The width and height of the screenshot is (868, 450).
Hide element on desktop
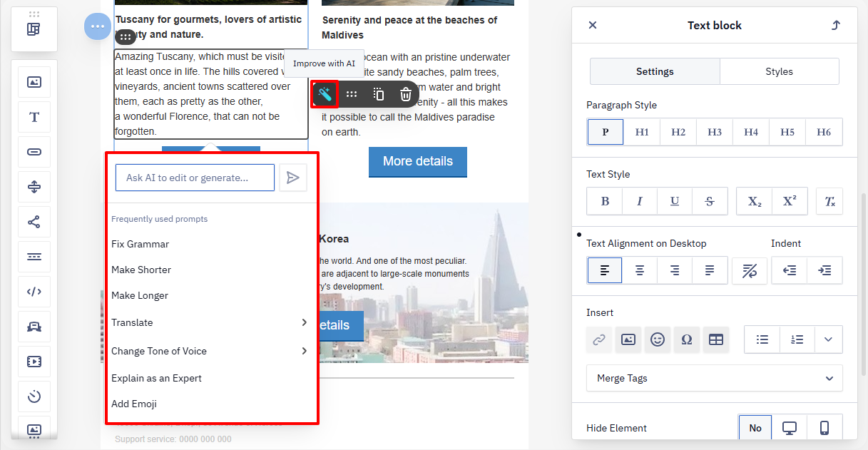pos(790,428)
